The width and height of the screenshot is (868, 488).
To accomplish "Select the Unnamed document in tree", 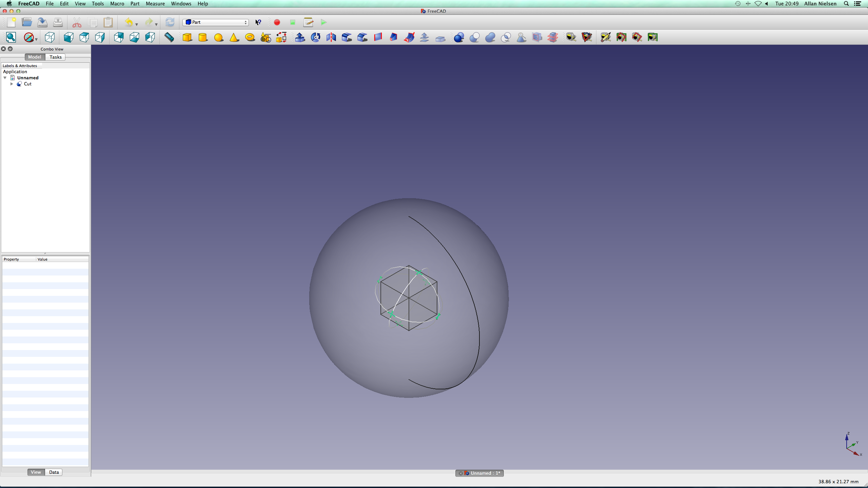I will point(28,78).
